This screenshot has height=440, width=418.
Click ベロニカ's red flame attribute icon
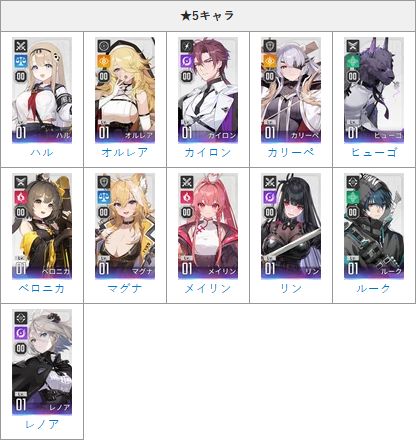21,197
